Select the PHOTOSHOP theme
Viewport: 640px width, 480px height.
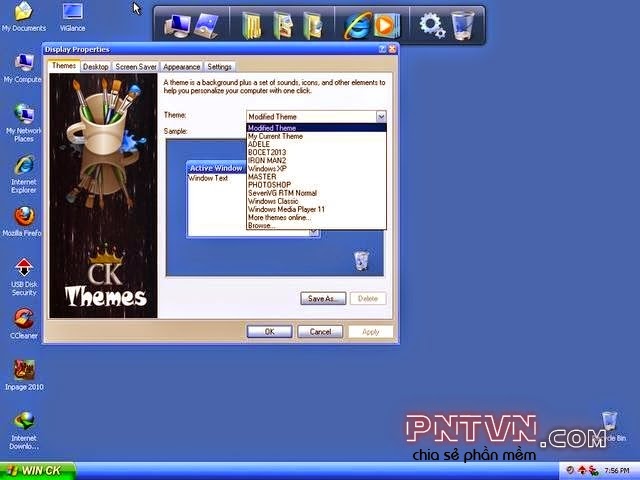click(x=316, y=185)
